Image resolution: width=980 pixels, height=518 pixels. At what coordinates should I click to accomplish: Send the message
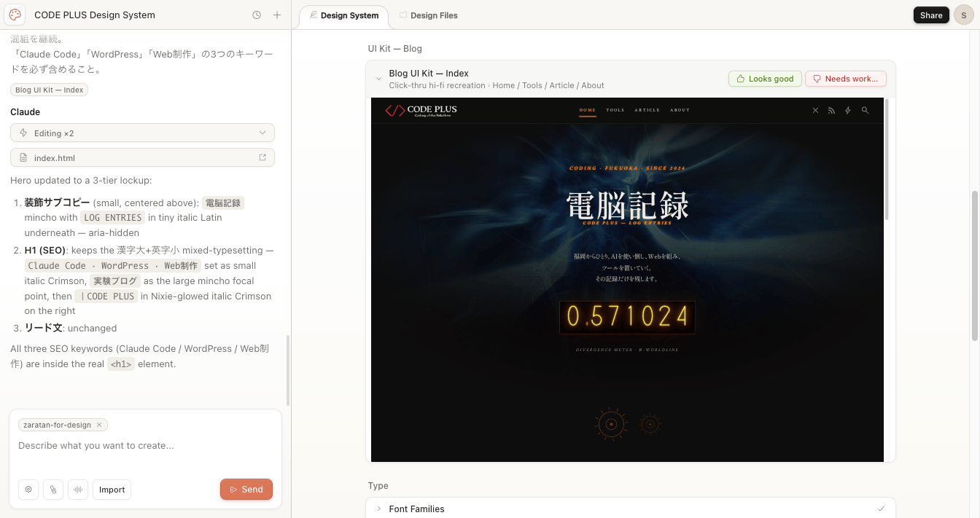246,490
